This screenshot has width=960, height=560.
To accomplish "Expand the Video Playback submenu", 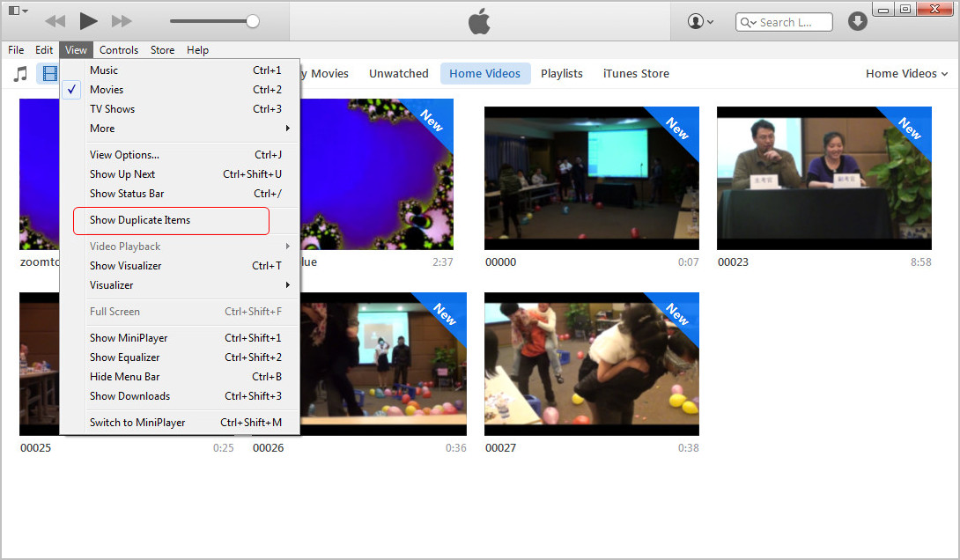I will 180,247.
